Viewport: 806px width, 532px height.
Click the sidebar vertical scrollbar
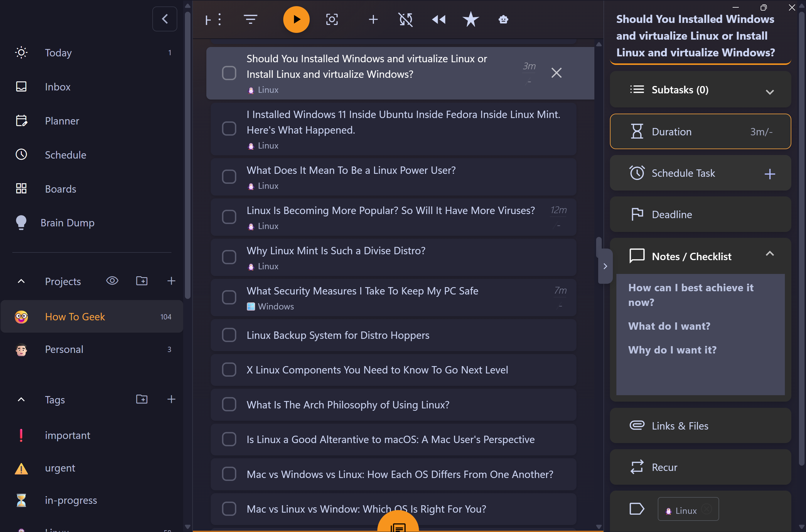pyautogui.click(x=188, y=155)
